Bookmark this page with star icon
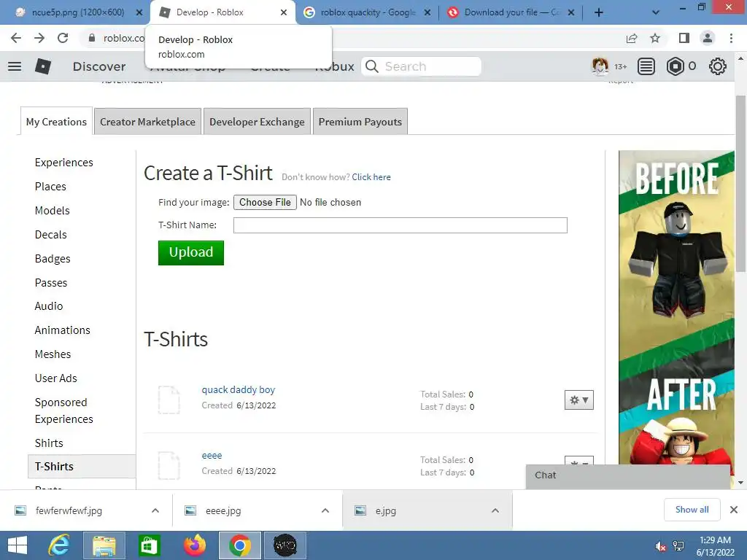Viewport: 747px width, 560px height. [655, 38]
